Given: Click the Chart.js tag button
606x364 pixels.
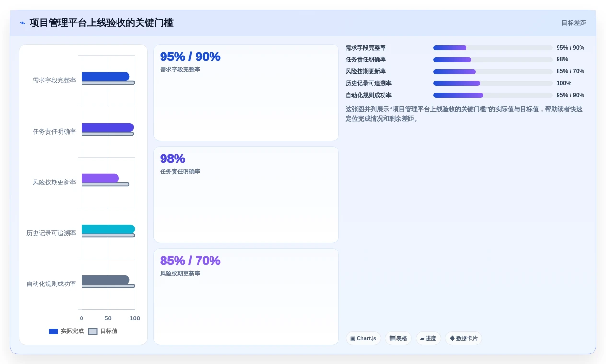Looking at the screenshot, I should tap(363, 338).
